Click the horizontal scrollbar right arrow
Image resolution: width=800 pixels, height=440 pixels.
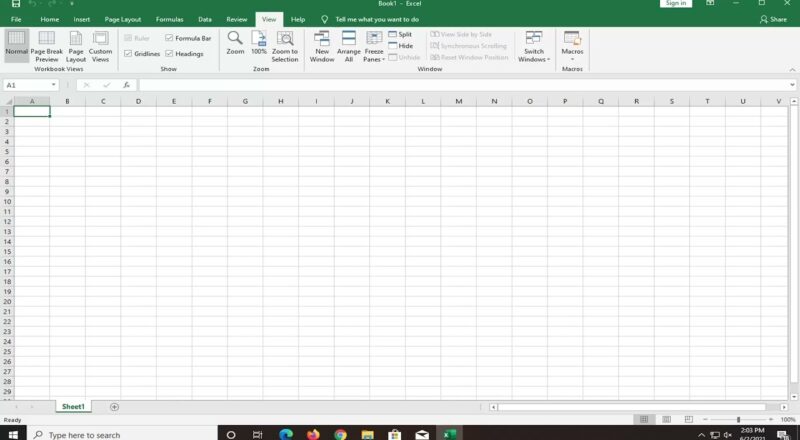784,407
